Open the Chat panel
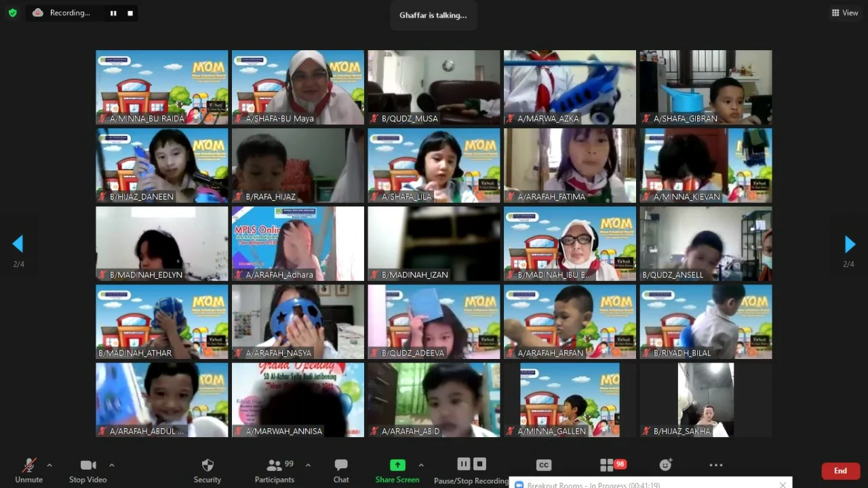Screen dimensions: 868x488 point(340,465)
